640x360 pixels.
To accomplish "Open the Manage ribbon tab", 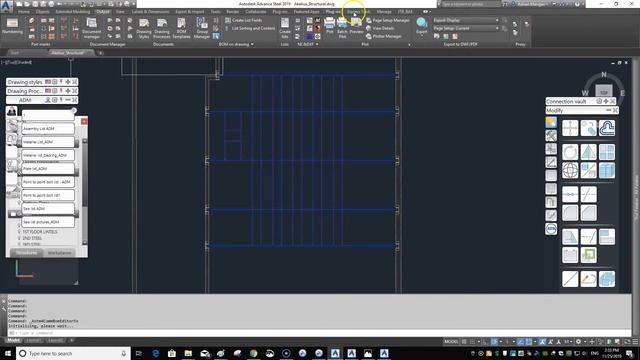I will point(384,12).
